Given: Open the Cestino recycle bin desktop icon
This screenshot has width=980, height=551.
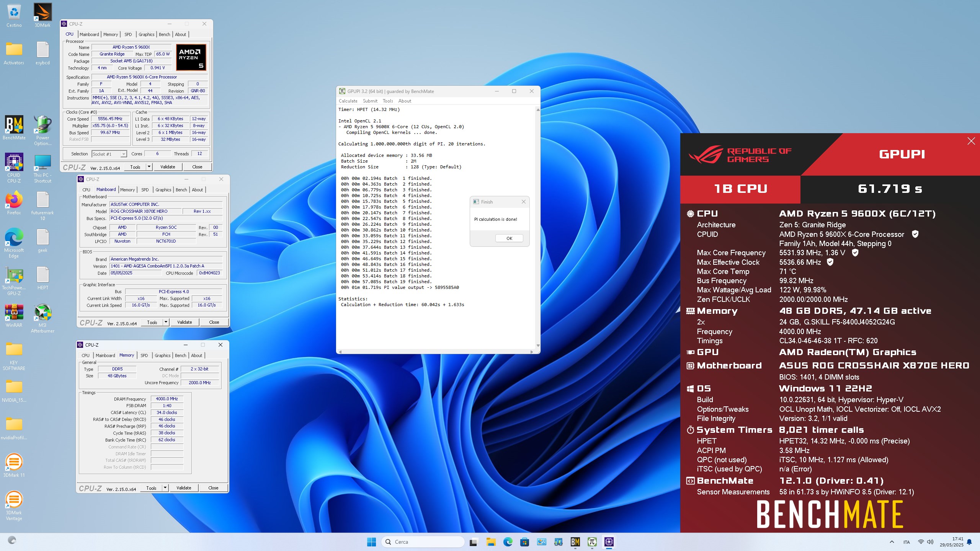Looking at the screenshot, I should [x=14, y=15].
